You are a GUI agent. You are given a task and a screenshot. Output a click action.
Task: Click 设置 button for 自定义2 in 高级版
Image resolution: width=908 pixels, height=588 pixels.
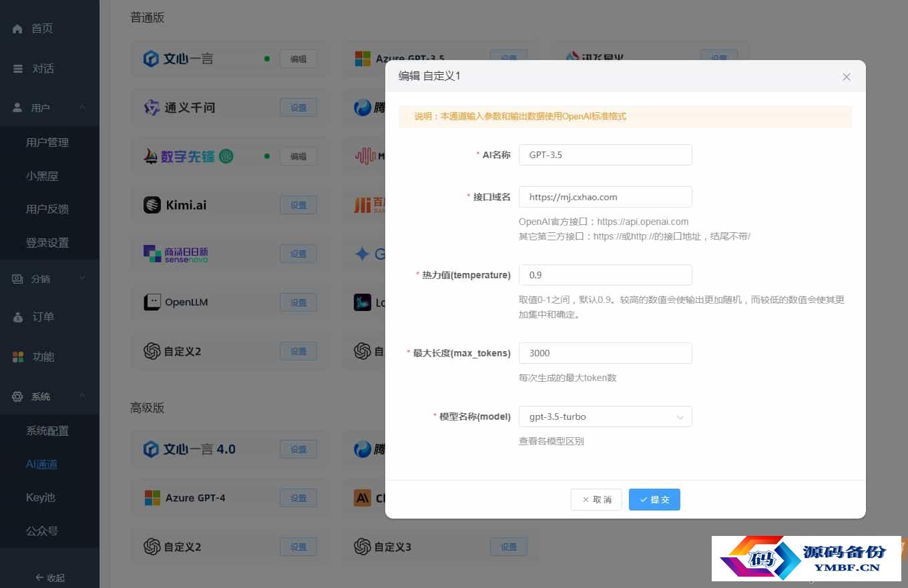coord(298,547)
